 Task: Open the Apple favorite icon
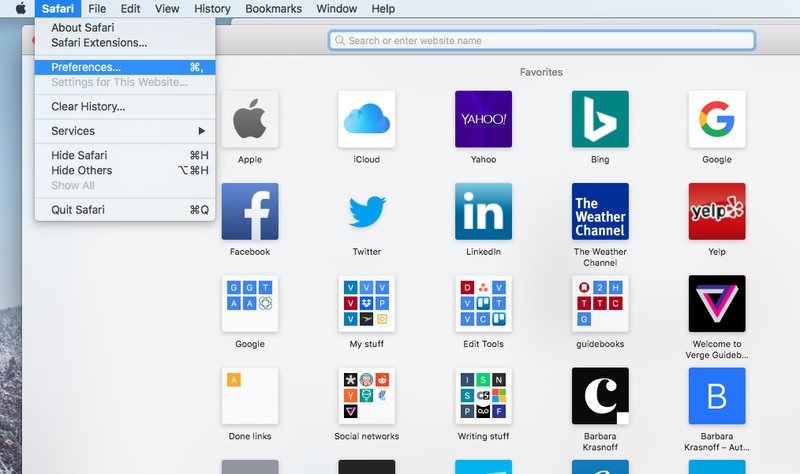click(250, 119)
